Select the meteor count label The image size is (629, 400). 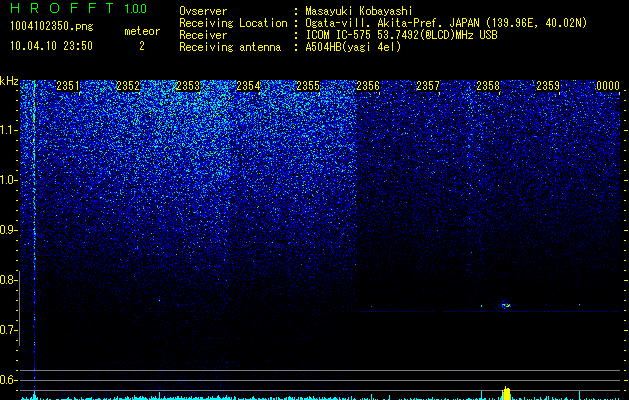pyautogui.click(x=142, y=31)
